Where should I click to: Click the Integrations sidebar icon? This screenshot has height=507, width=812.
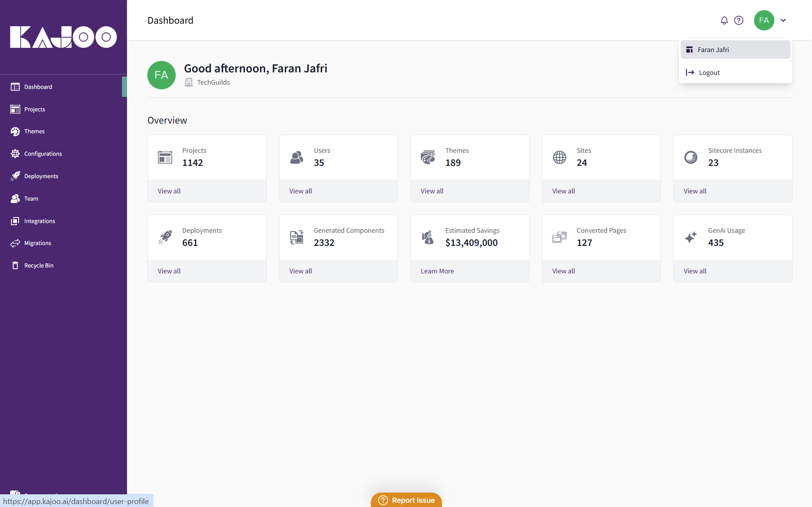click(x=15, y=221)
